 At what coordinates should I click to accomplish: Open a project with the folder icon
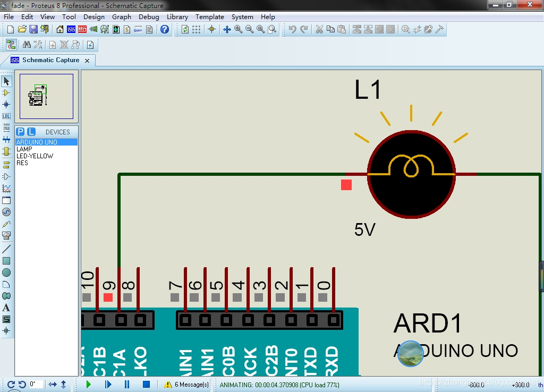[22, 30]
